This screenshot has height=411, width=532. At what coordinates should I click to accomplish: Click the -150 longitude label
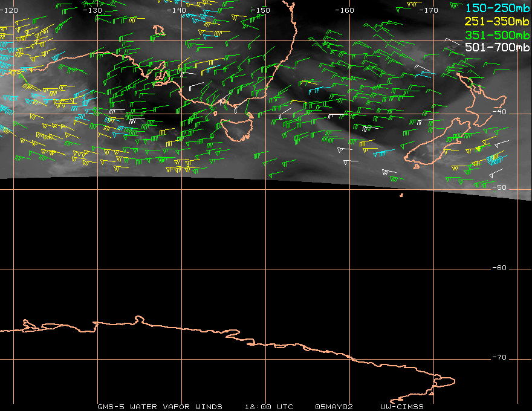261,10
